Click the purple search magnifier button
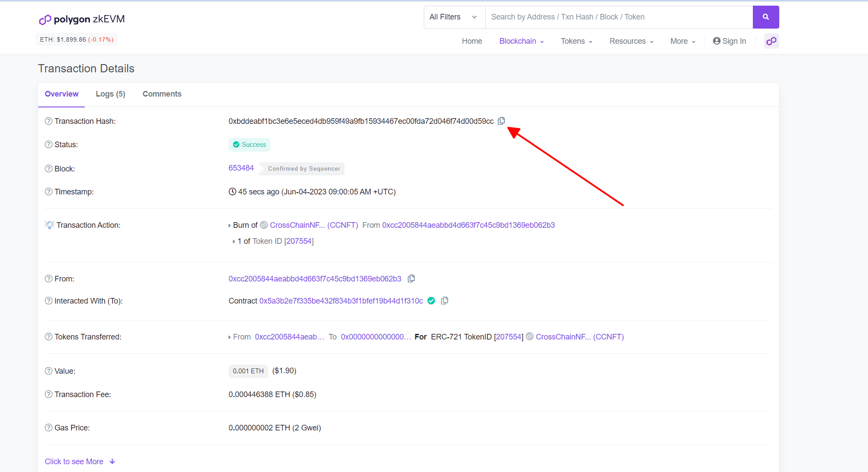 [x=766, y=17]
